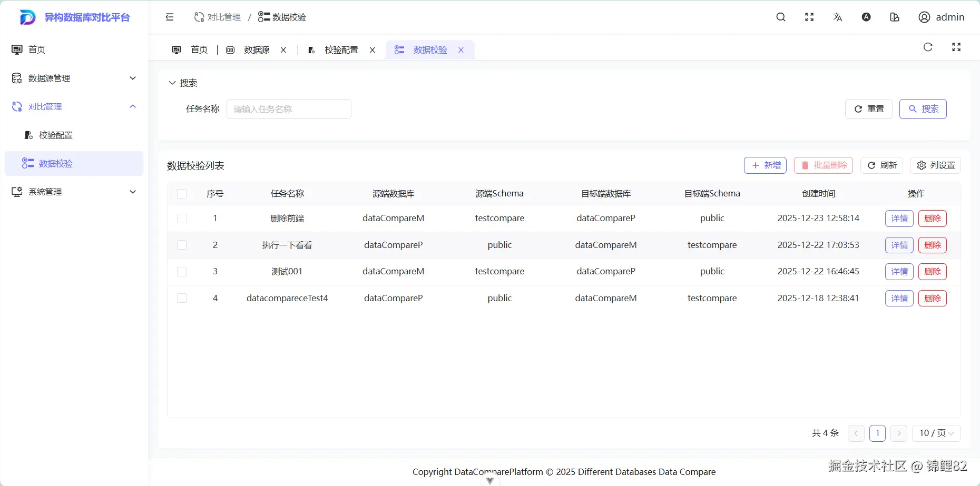Click the 重置 reset button
The image size is (980, 486).
coord(869,109)
